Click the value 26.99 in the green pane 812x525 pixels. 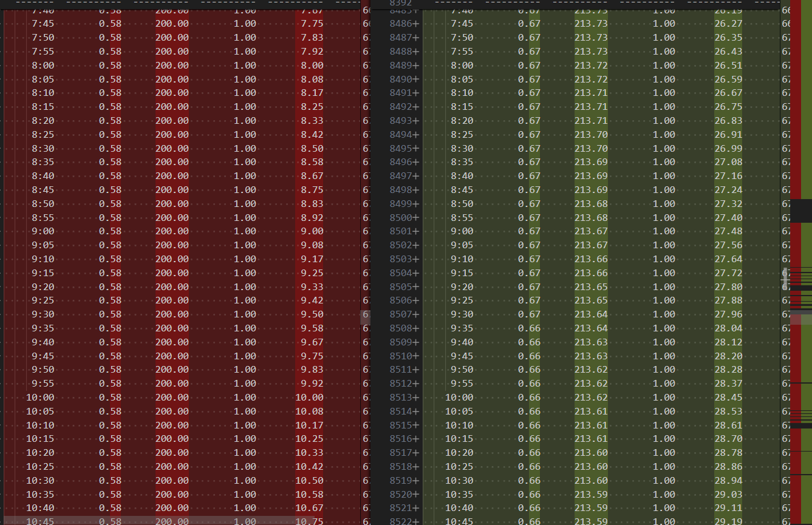(728, 148)
